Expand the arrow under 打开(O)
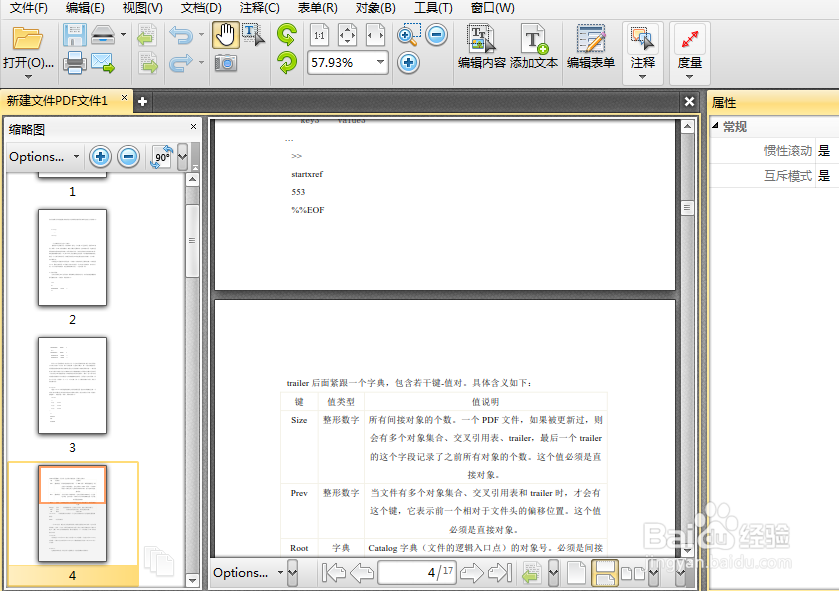 (28, 77)
